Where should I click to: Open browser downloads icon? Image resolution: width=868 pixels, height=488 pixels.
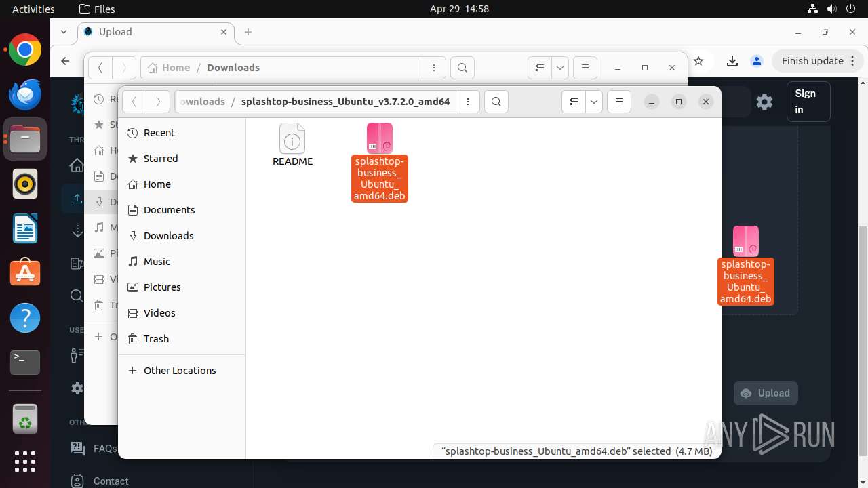[732, 61]
